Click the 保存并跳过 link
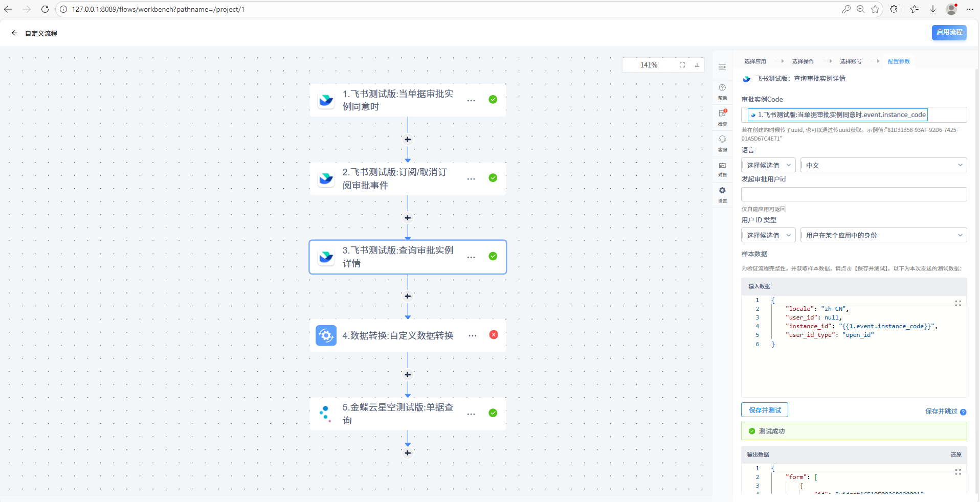Screen dimensions: 980x502 (941, 412)
